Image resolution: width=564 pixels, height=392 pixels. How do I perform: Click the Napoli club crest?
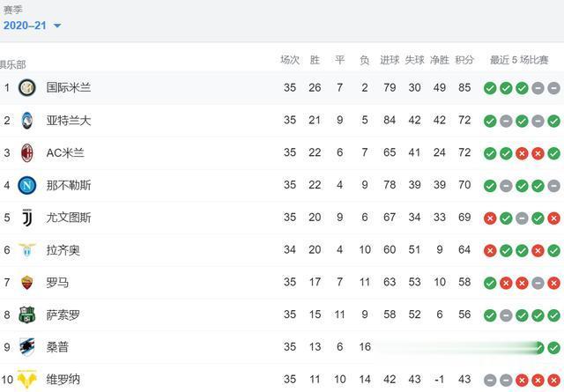tap(27, 185)
